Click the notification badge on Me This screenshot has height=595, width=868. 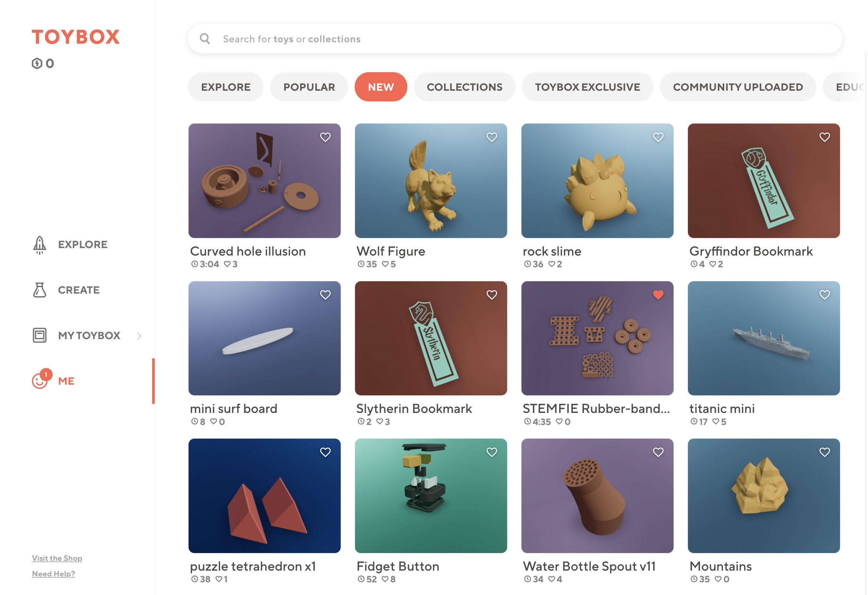click(x=46, y=374)
